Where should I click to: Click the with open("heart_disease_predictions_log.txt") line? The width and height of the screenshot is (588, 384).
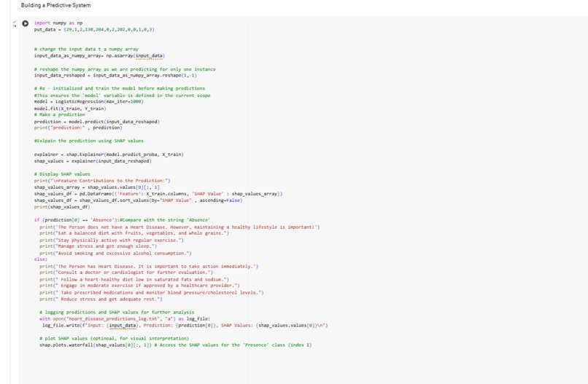tap(125, 319)
